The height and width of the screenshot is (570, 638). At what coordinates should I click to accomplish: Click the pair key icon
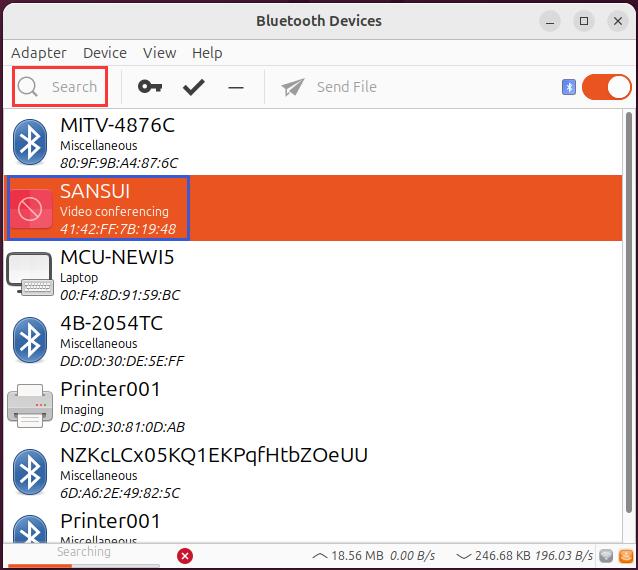(x=150, y=87)
